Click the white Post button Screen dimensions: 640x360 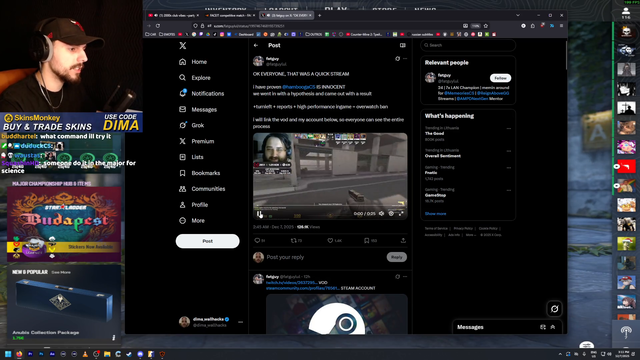(207, 241)
